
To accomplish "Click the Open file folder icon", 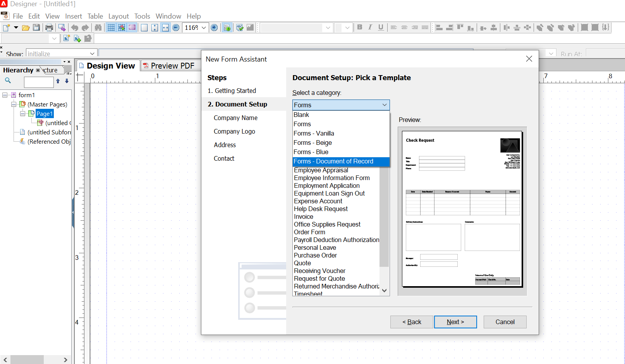I will tap(26, 27).
